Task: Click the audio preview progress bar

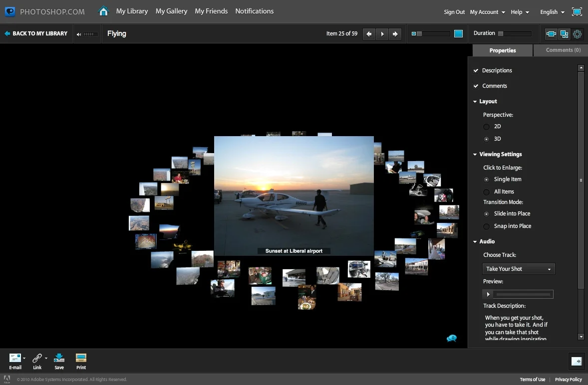Action: coord(523,294)
